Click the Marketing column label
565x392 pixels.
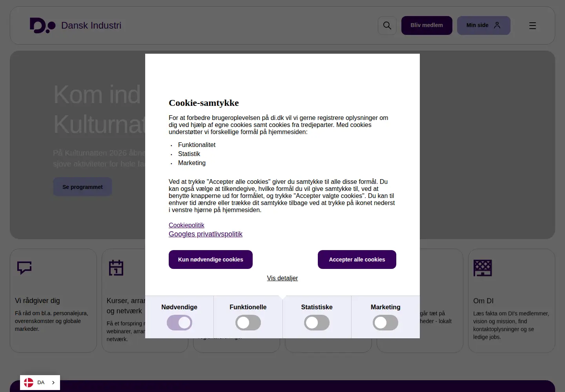[x=385, y=307]
